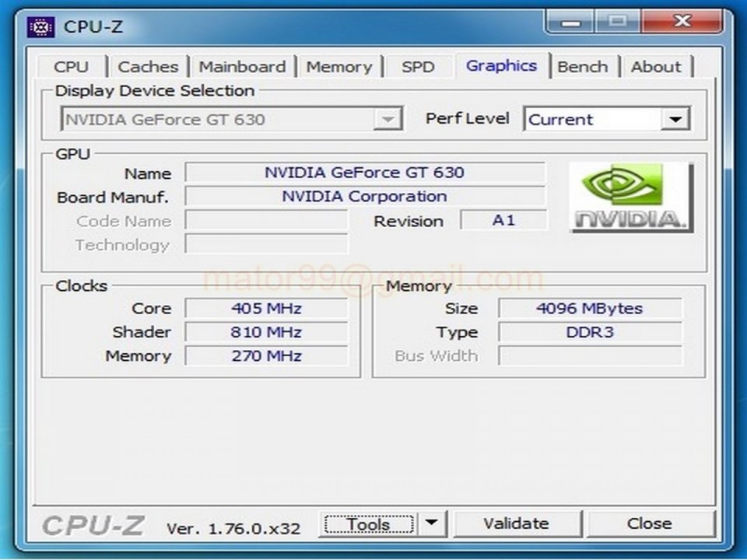This screenshot has height=560, width=747.
Task: Click the GPU Name field NVIDIA GeForce GT 630
Action: click(364, 173)
